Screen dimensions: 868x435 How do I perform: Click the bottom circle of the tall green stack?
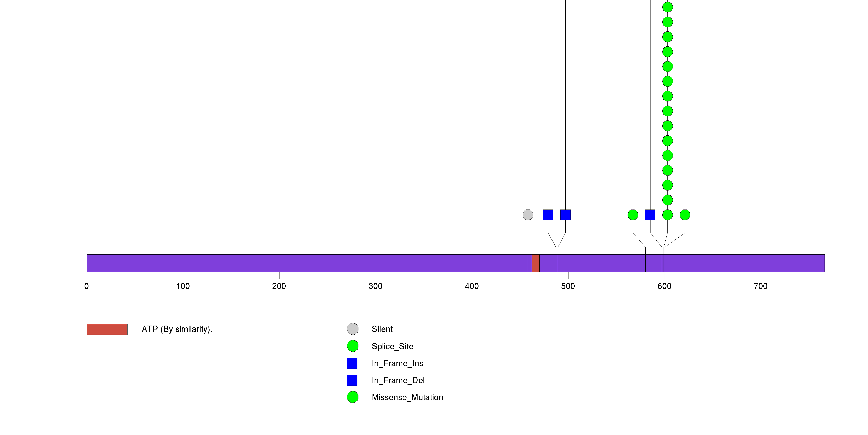667,215
